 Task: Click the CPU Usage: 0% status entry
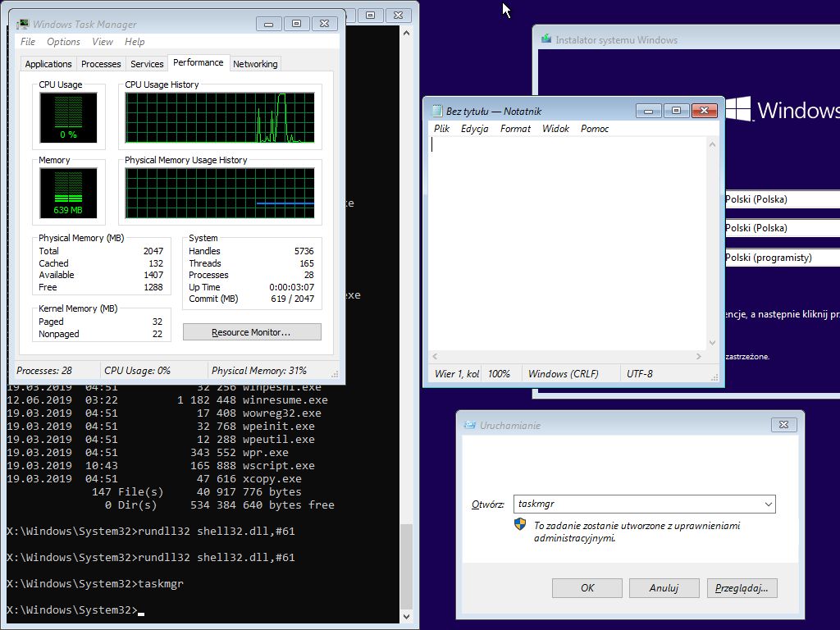tap(138, 371)
